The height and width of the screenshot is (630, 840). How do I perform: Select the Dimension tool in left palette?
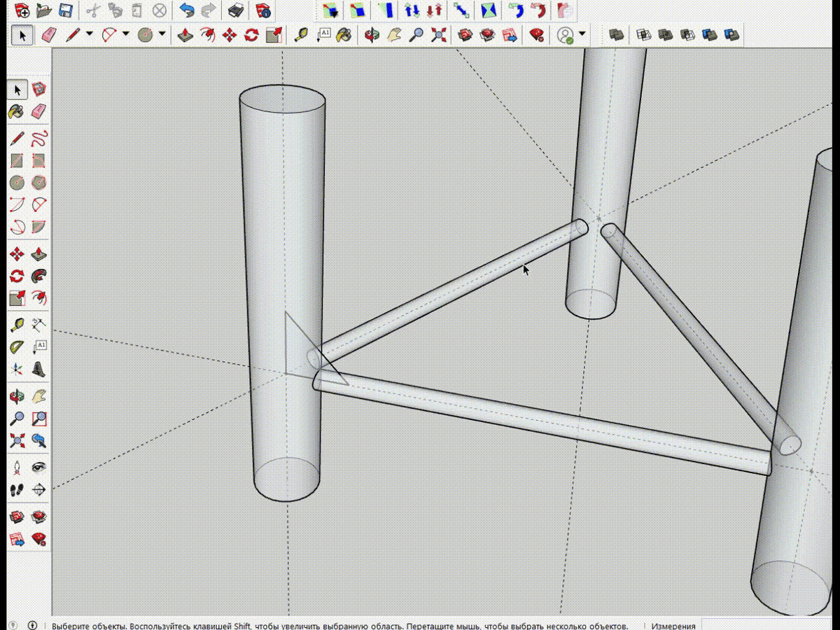39,324
